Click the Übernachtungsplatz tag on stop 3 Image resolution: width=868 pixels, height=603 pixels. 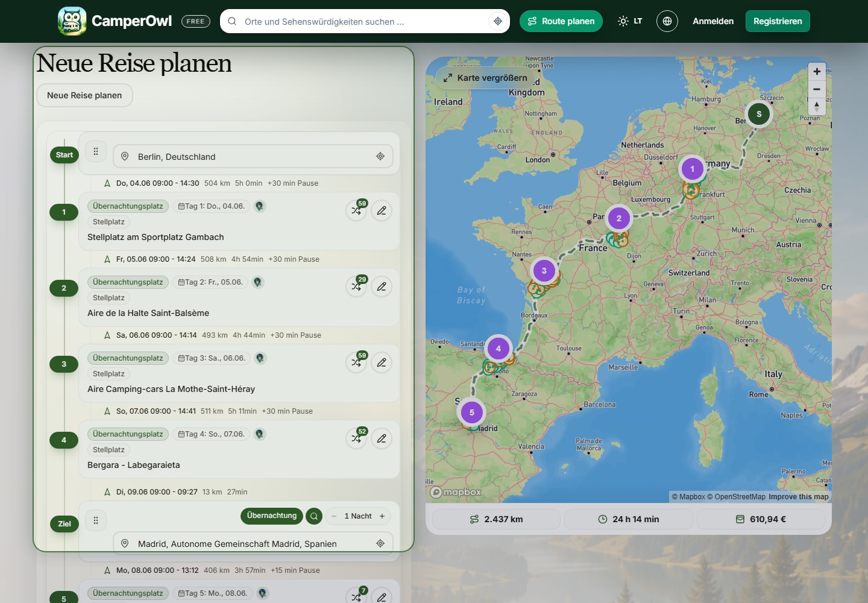tap(128, 358)
